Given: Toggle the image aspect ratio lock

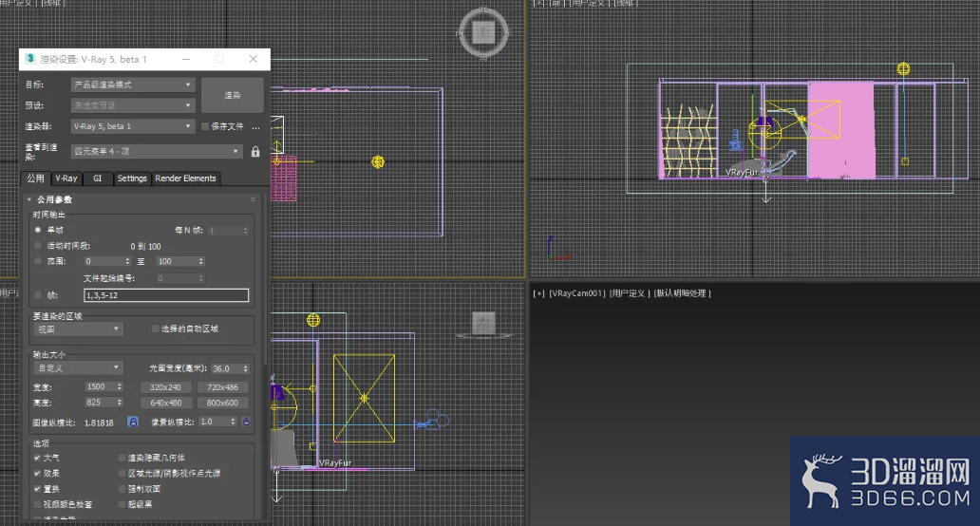Looking at the screenshot, I should click(x=133, y=422).
